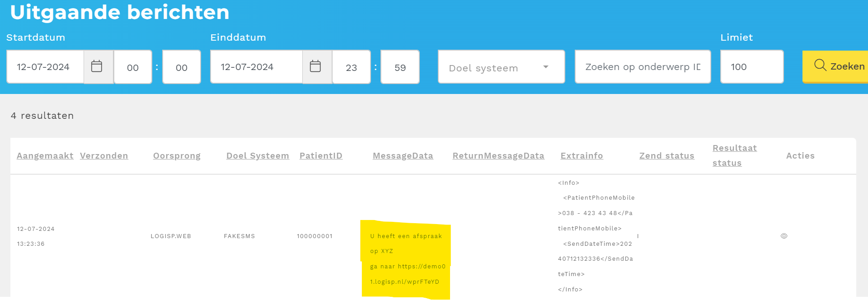The width and height of the screenshot is (868, 300).
Task: Sort by MessageData column header
Action: (x=403, y=156)
